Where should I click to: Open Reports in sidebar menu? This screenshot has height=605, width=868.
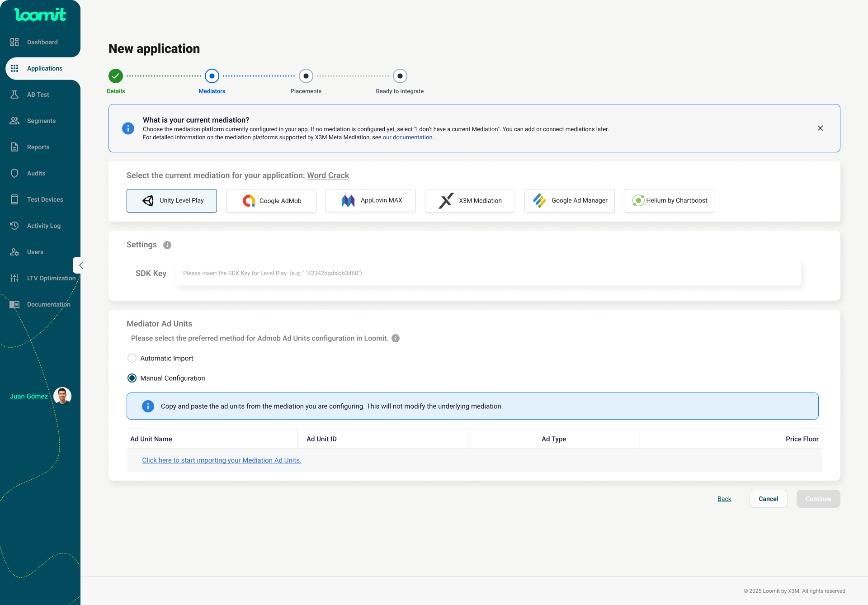(x=38, y=147)
